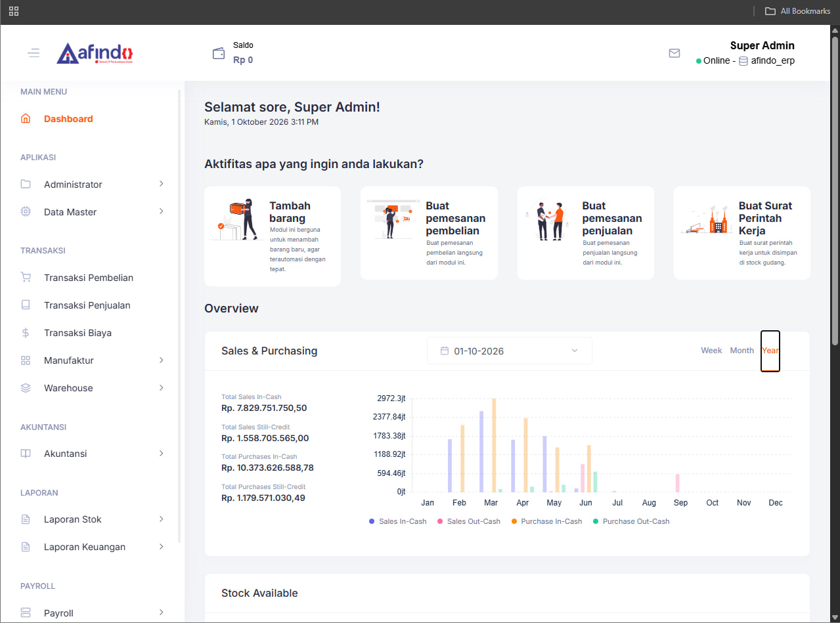Click the Transaksi Pembelian cart icon
The width and height of the screenshot is (840, 623).
26,278
